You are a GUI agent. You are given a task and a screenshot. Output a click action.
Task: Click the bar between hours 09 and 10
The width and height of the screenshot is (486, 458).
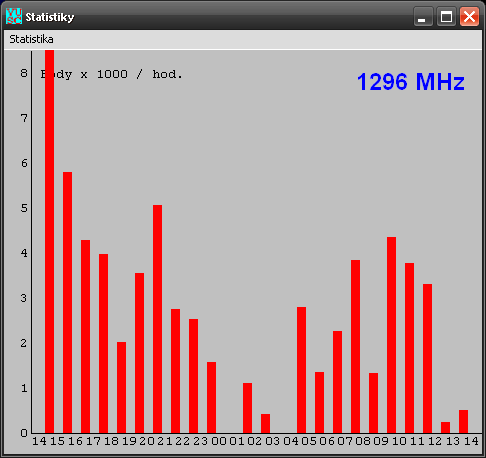[391, 335]
